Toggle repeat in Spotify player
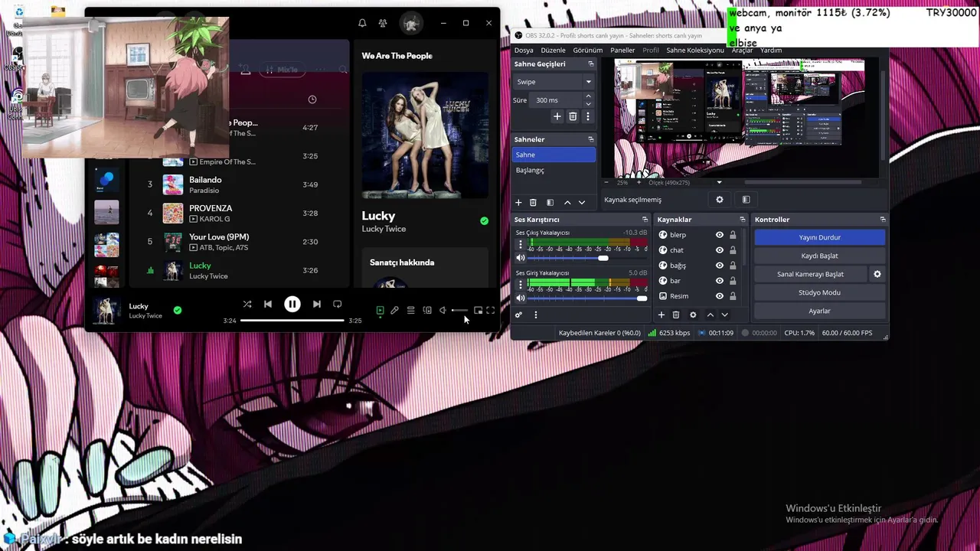The height and width of the screenshot is (551, 980). point(338,304)
